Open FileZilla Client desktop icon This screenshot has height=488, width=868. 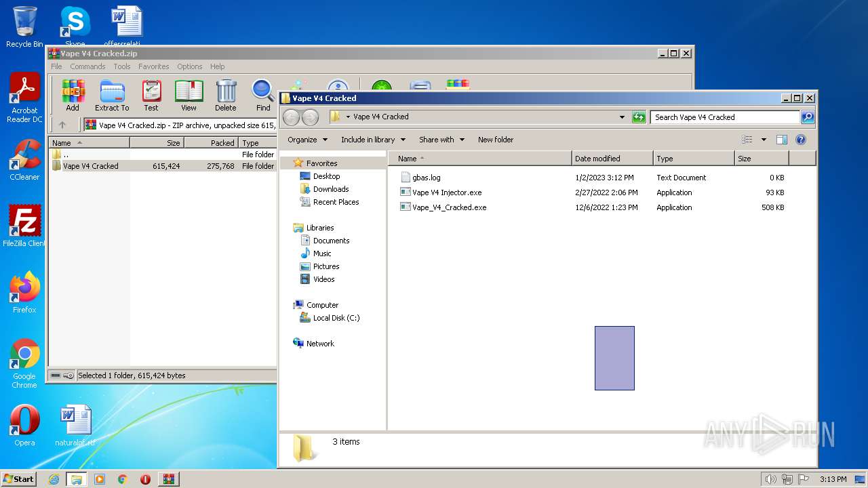24,226
